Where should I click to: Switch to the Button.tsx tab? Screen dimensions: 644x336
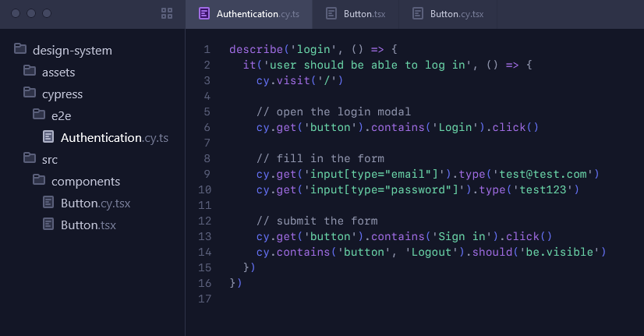pos(356,14)
